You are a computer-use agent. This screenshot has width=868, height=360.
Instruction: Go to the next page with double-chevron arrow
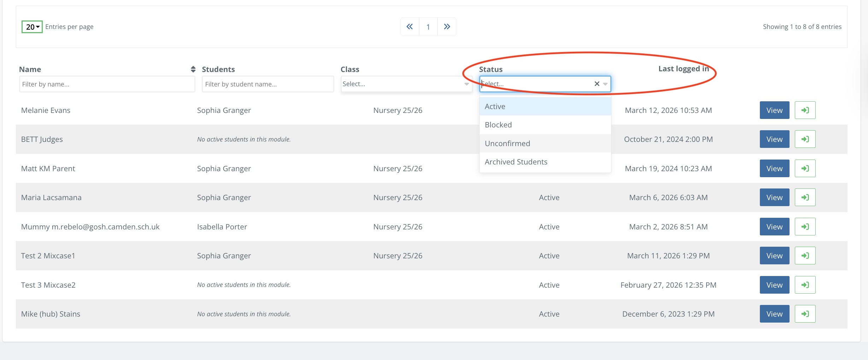click(447, 27)
